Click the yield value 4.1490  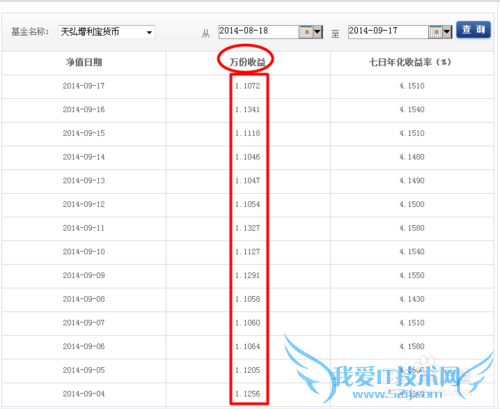412,181
